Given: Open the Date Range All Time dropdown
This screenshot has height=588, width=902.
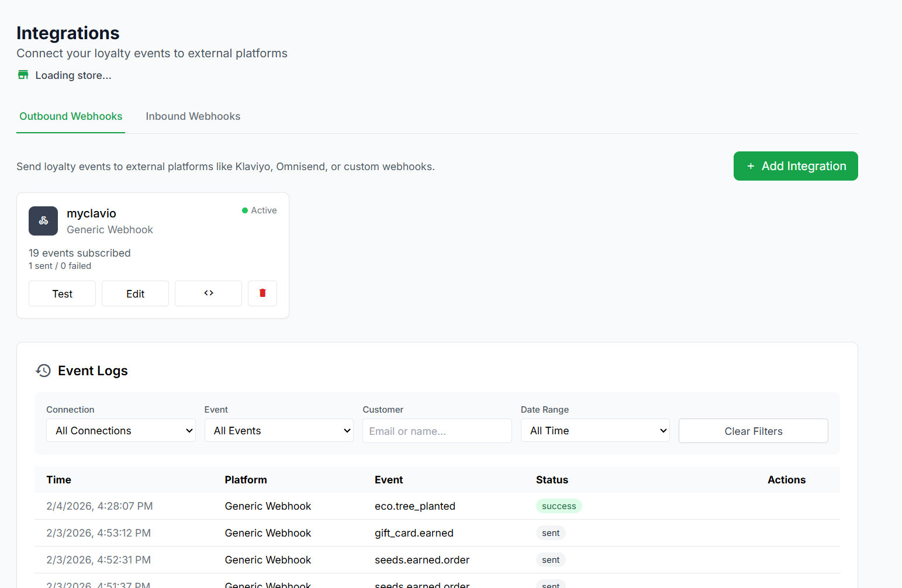Looking at the screenshot, I should click(595, 431).
